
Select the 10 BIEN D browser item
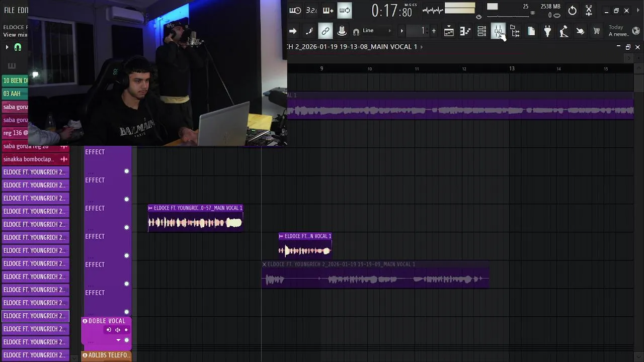(x=16, y=80)
